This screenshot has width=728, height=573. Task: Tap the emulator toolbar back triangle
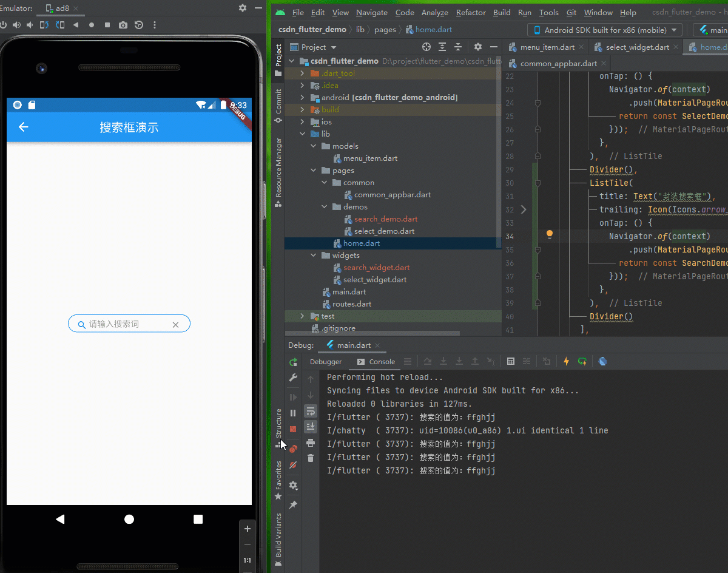pyautogui.click(x=76, y=25)
